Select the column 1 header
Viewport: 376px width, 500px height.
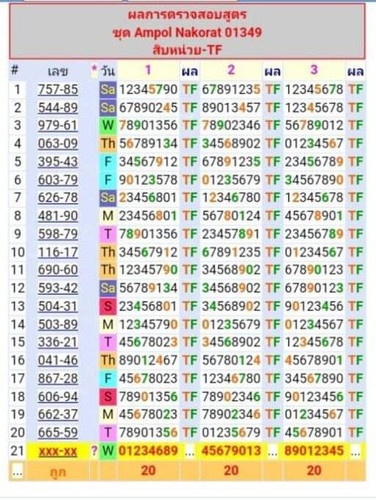click(148, 70)
